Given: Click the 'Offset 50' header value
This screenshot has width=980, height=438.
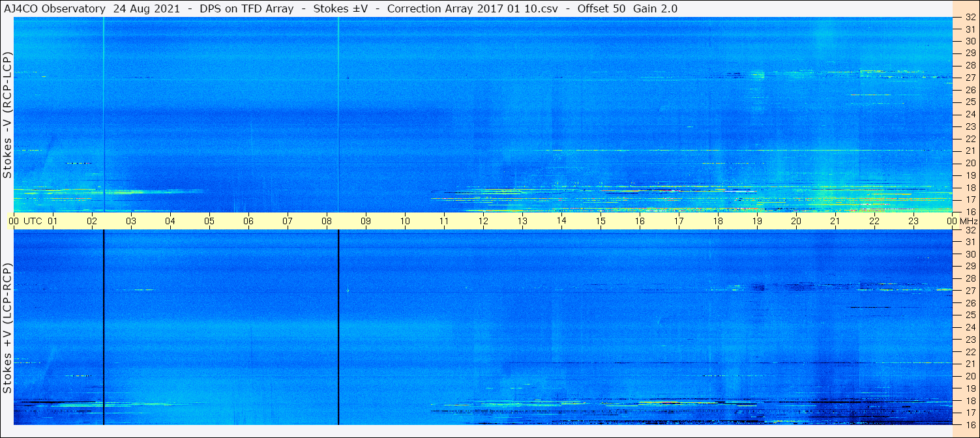Looking at the screenshot, I should (x=602, y=8).
